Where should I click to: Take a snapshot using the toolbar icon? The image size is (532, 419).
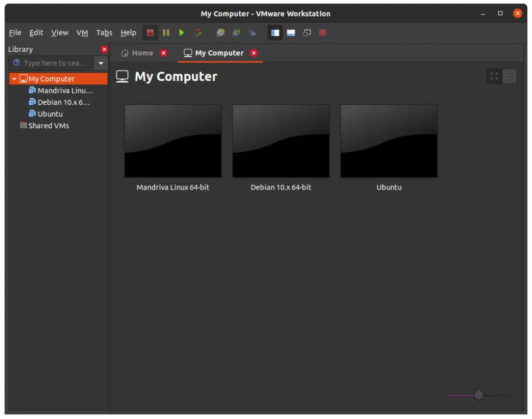tap(220, 33)
